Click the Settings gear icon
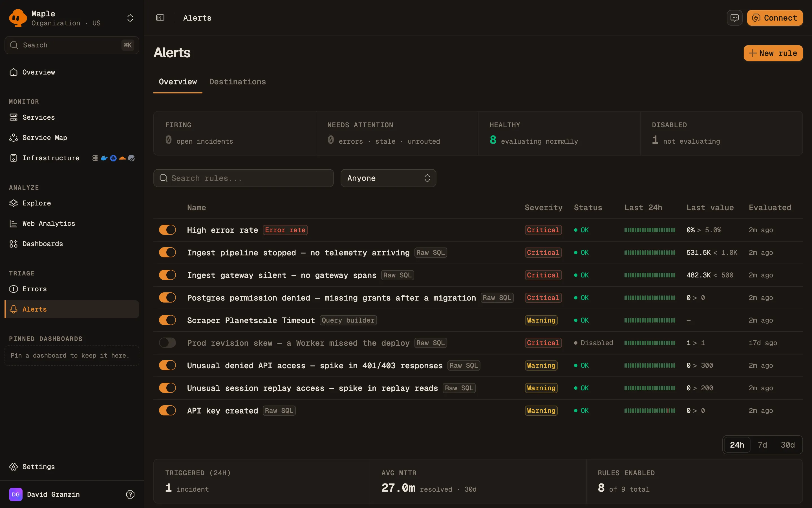Screen dimensions: 812x508 pyautogui.click(x=14, y=467)
